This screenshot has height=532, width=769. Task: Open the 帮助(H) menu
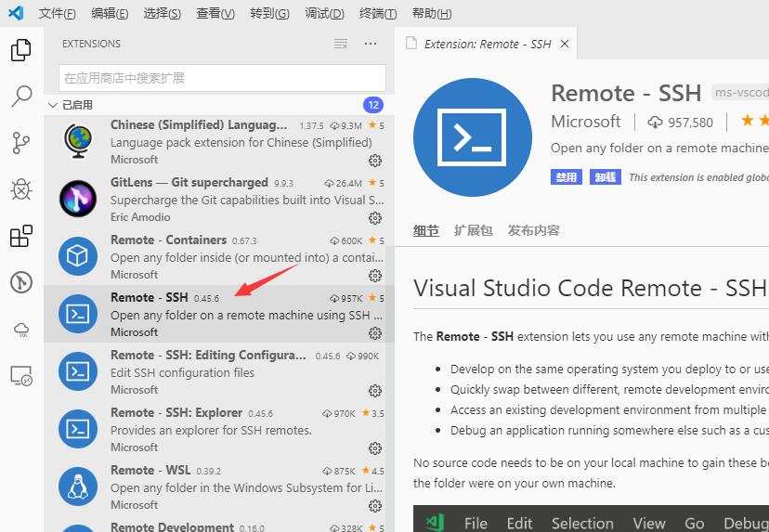tap(432, 13)
